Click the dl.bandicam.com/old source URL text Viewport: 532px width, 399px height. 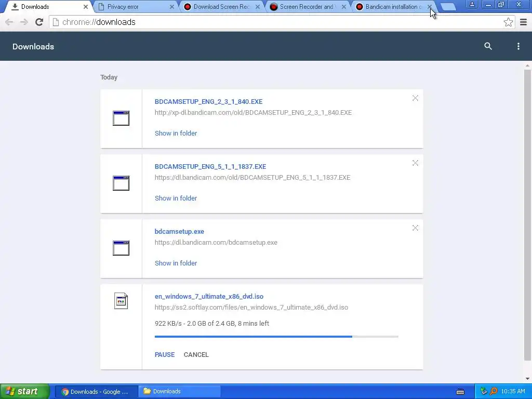click(x=252, y=178)
